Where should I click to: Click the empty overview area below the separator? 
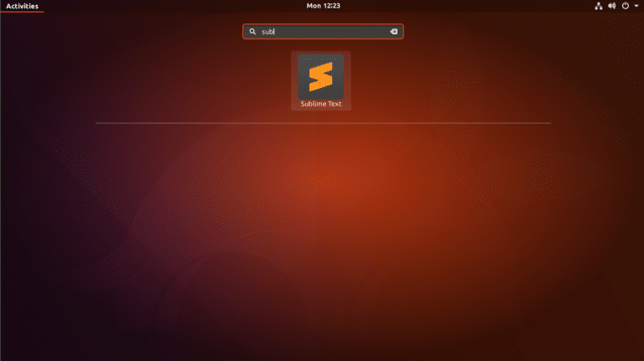point(322,235)
